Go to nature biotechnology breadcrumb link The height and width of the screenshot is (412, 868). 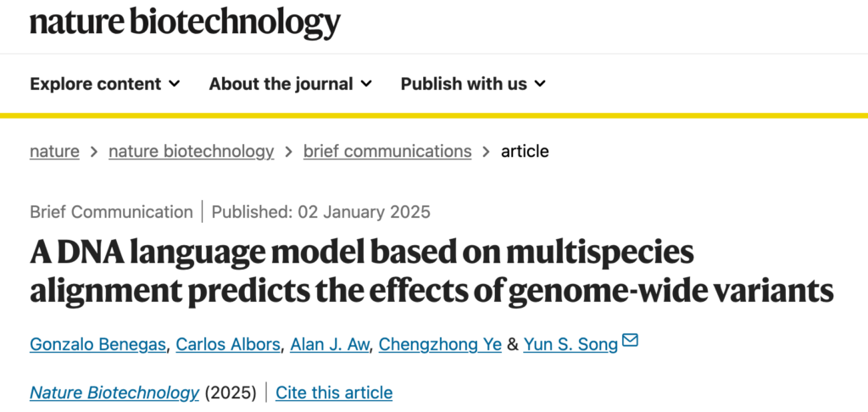[x=191, y=151]
